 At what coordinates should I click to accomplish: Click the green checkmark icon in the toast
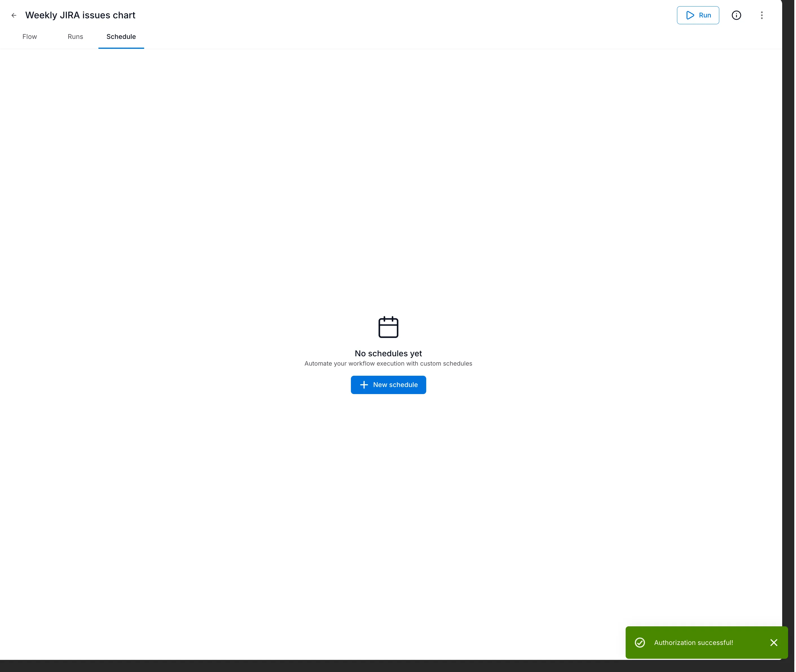tap(640, 643)
